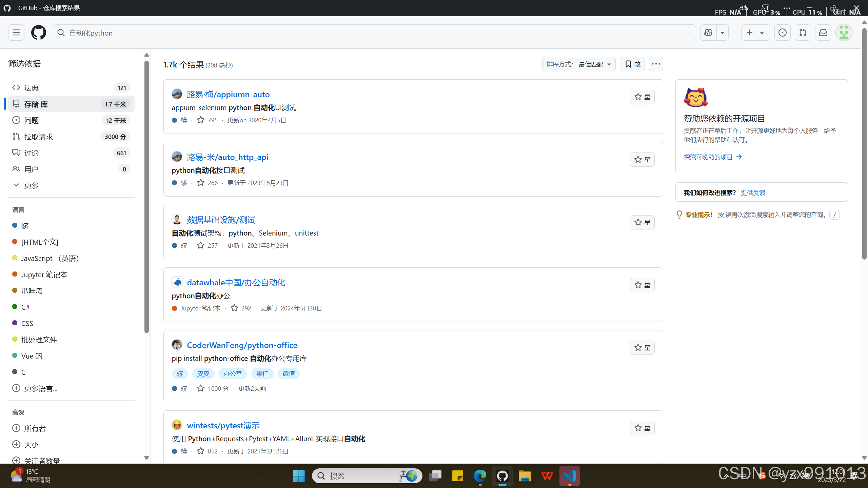Star the appiumn_auto repository
Viewport: 868px width, 488px height.
click(642, 97)
